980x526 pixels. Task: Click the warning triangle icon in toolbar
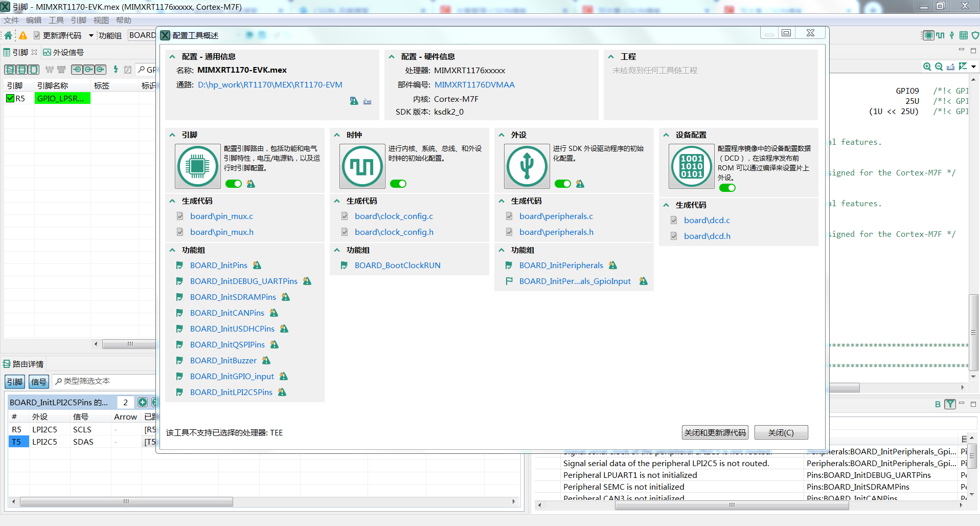(23, 35)
